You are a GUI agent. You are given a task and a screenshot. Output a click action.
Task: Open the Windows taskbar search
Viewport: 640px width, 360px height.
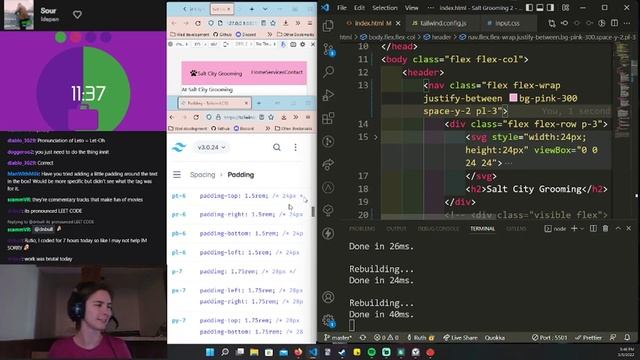point(224,352)
